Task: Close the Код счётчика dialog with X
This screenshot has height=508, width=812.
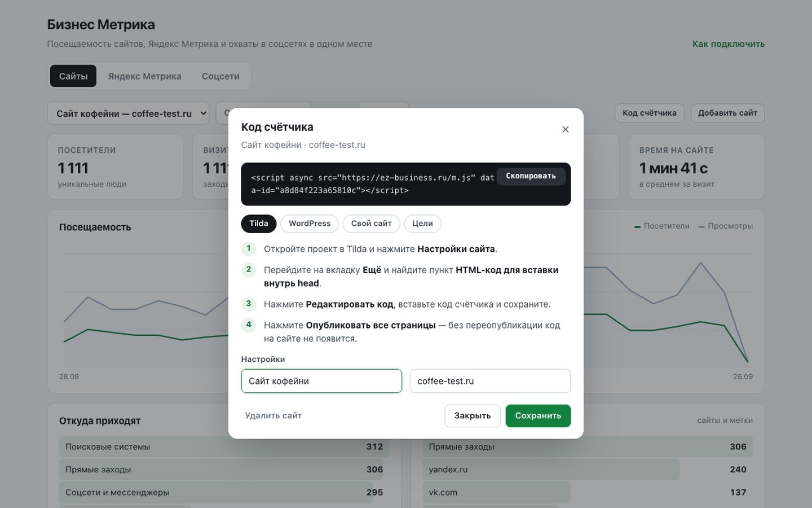Action: tap(565, 129)
